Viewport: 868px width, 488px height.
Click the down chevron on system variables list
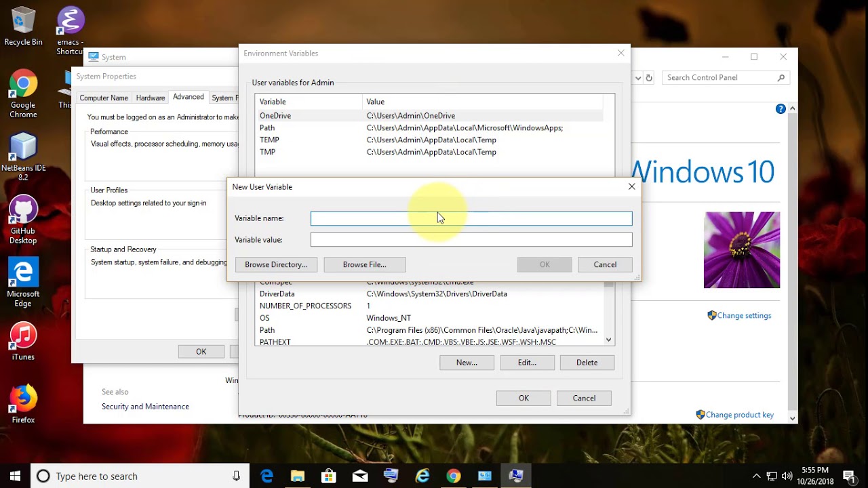[x=608, y=339]
